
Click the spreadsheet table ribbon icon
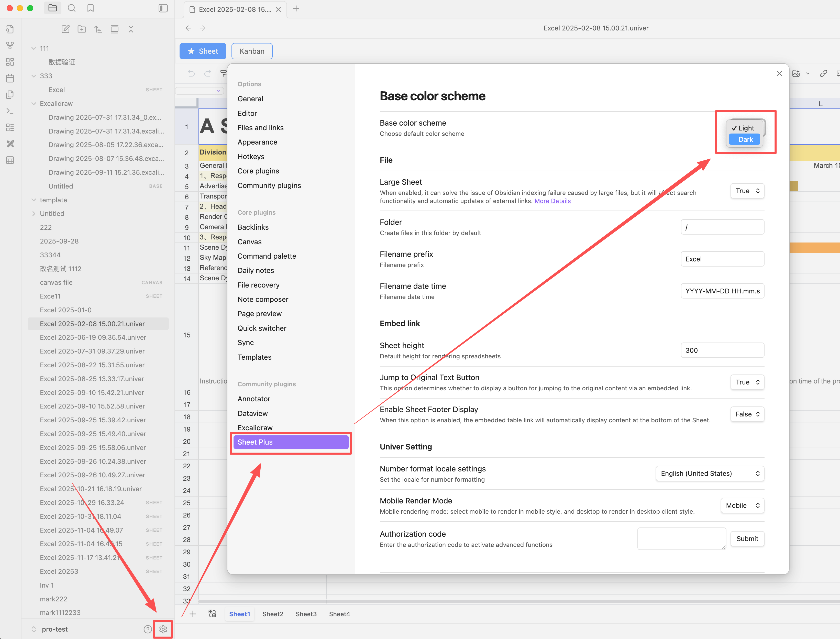pyautogui.click(x=10, y=160)
